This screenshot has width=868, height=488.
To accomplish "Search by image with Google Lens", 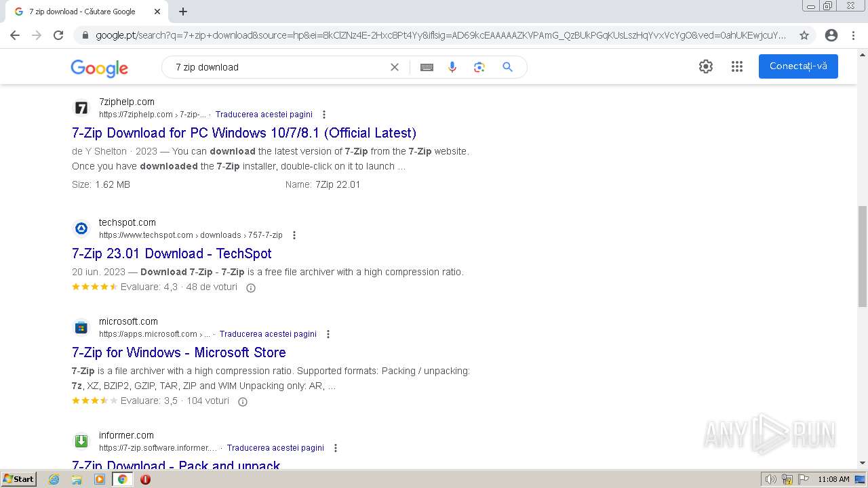I will [479, 67].
